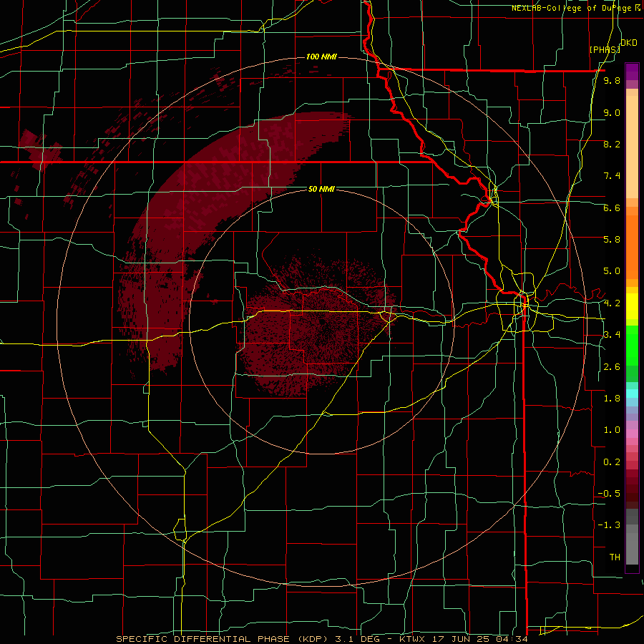Click the 50 NMI range ring label
This screenshot has width=644, height=644.
point(321,189)
